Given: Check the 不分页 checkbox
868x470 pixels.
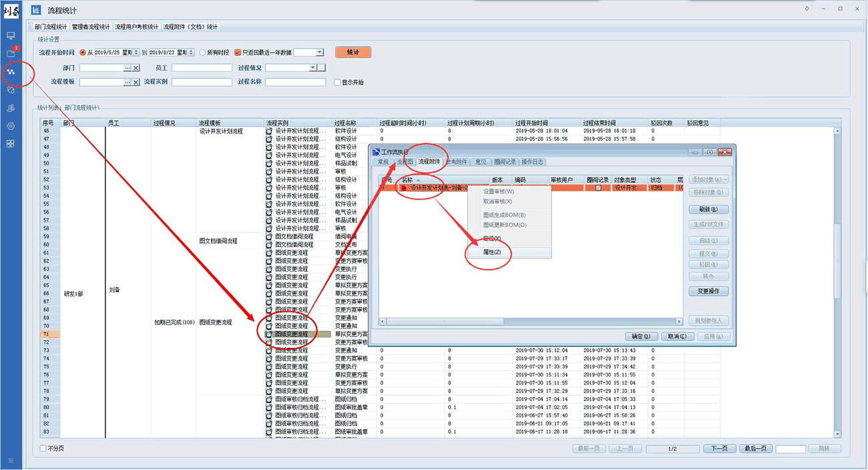Looking at the screenshot, I should click(x=43, y=449).
